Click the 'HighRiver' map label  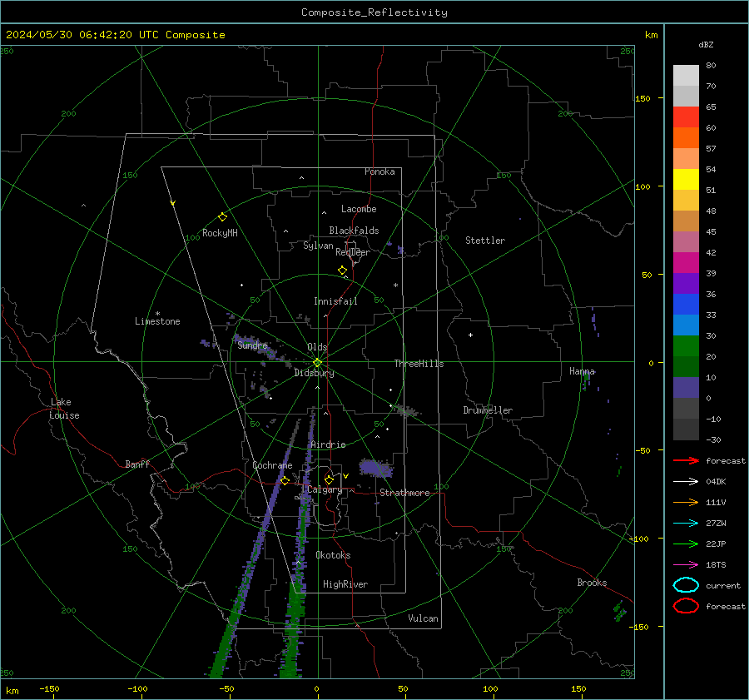(345, 584)
